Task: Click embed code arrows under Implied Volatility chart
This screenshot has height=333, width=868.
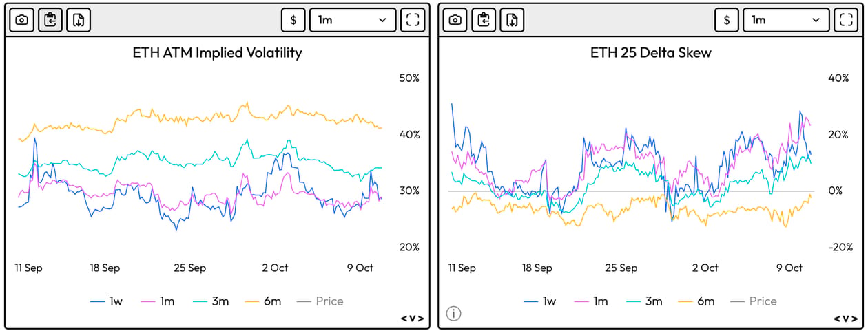Action: [x=412, y=319]
